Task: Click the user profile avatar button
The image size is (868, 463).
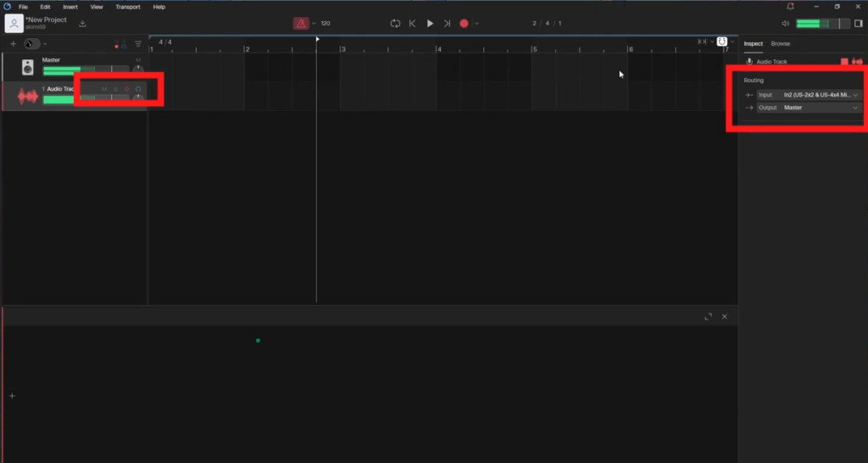Action: point(13,24)
